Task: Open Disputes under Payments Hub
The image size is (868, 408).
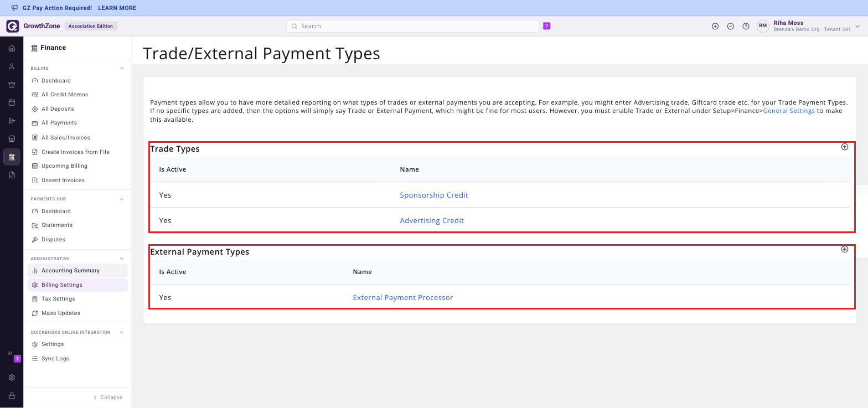Action: [53, 240]
